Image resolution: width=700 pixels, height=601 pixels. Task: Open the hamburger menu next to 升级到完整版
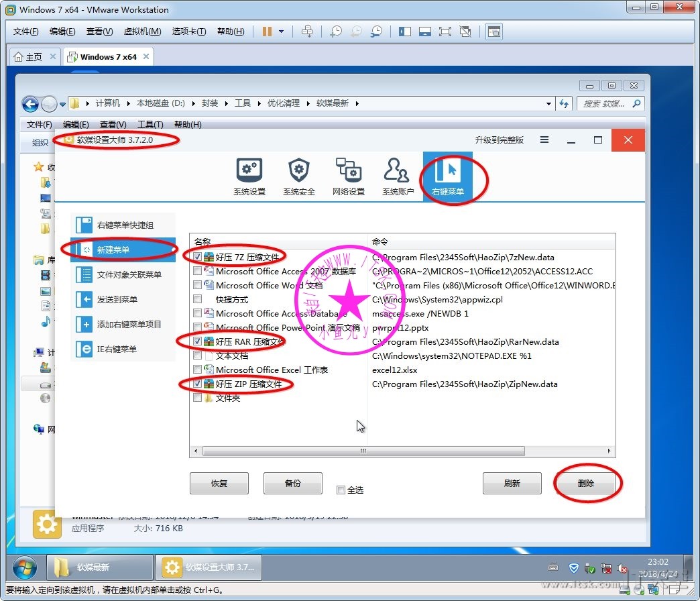(544, 140)
